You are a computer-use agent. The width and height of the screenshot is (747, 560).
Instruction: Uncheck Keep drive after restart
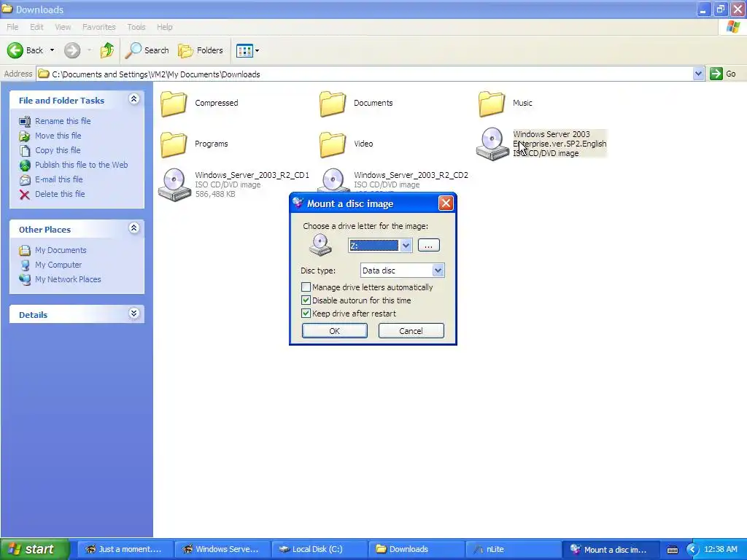tap(306, 314)
